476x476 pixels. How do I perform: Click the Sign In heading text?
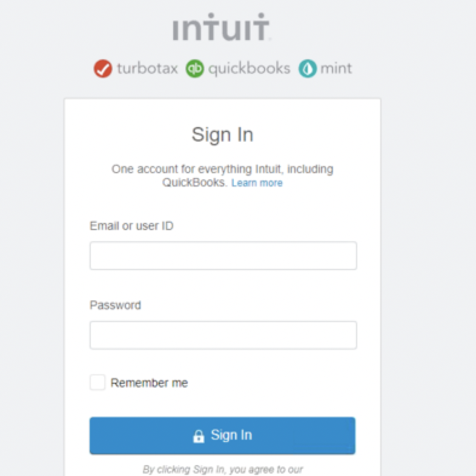click(x=222, y=134)
